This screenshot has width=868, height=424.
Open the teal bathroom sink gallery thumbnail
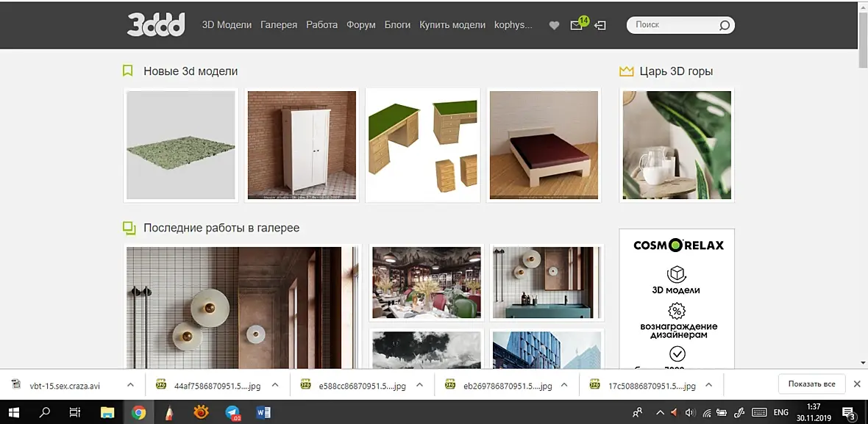point(547,282)
